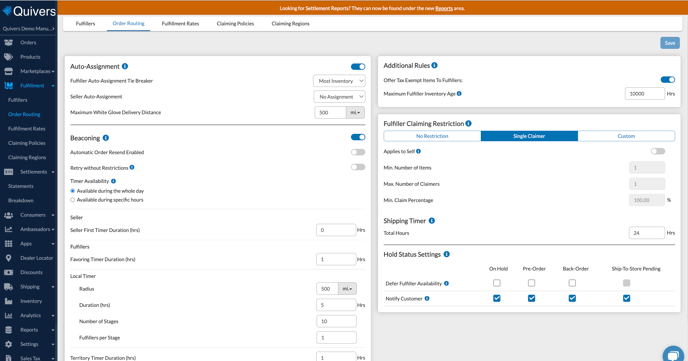688x361 pixels.
Task: Select the Custom claiming restriction option
Action: [626, 136]
